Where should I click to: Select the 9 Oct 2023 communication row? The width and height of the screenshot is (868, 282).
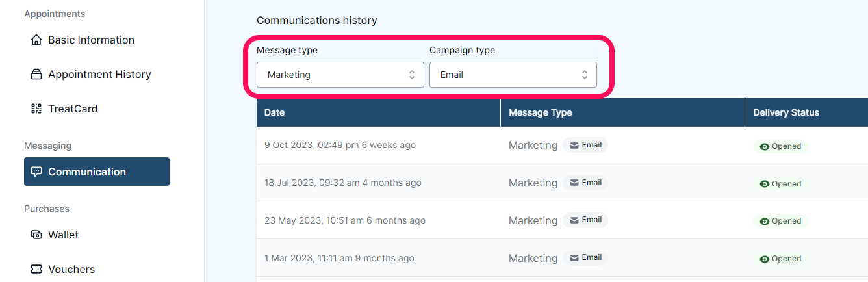[562, 146]
